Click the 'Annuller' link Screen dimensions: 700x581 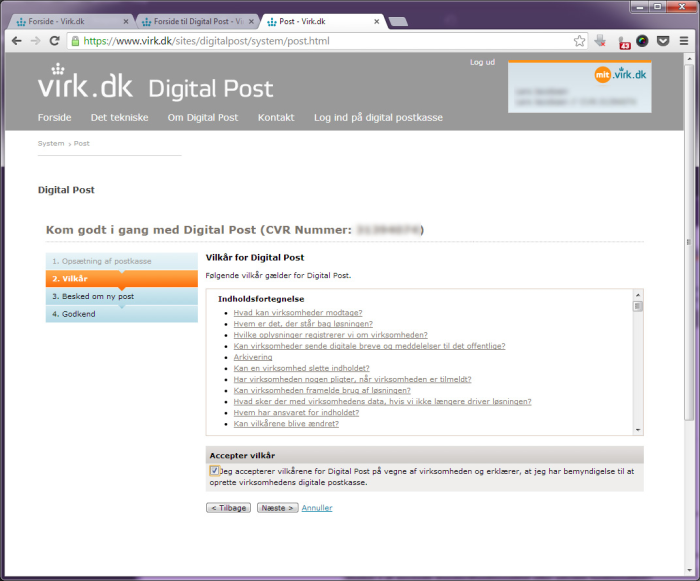(317, 508)
